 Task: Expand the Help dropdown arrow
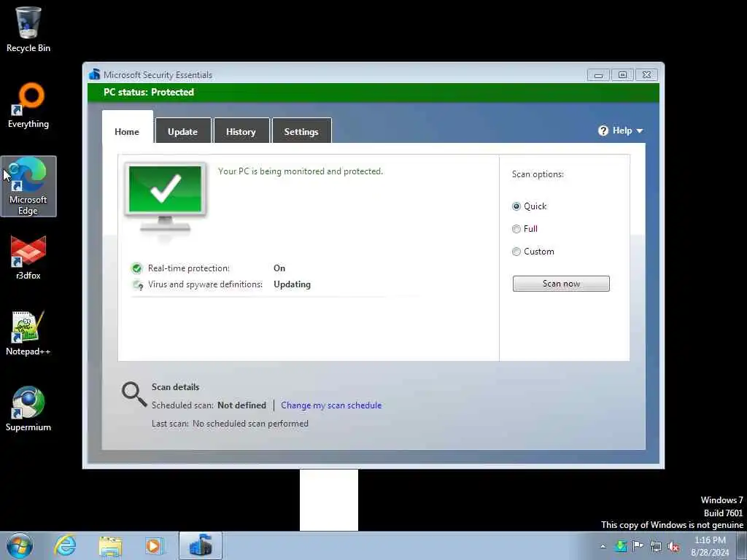point(639,131)
